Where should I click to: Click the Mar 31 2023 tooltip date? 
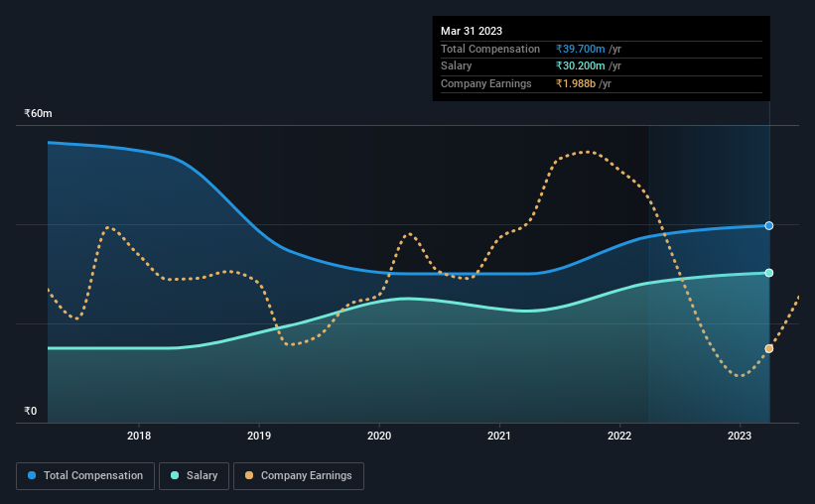point(472,31)
